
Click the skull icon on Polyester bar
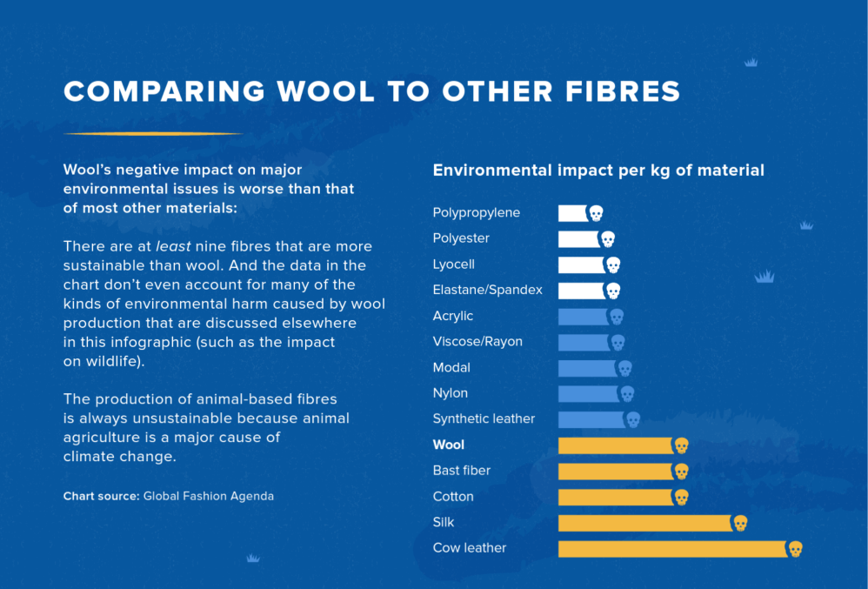coord(608,239)
